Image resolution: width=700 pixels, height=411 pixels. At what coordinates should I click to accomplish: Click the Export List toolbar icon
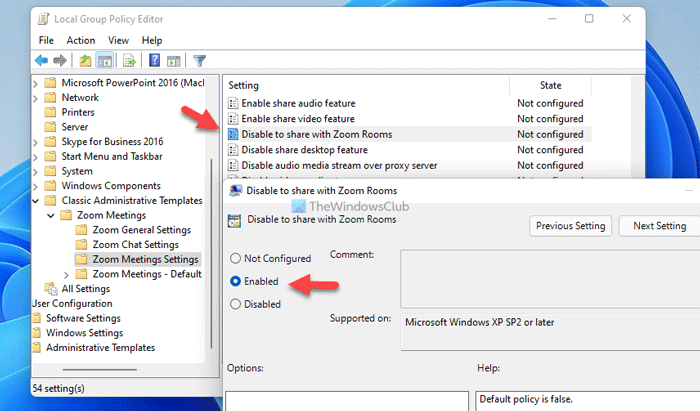129,60
